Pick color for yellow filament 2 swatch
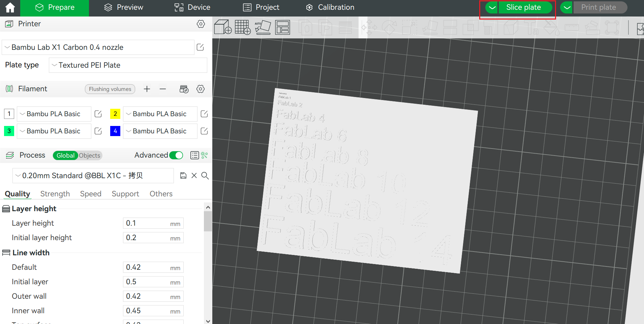 [x=115, y=114]
